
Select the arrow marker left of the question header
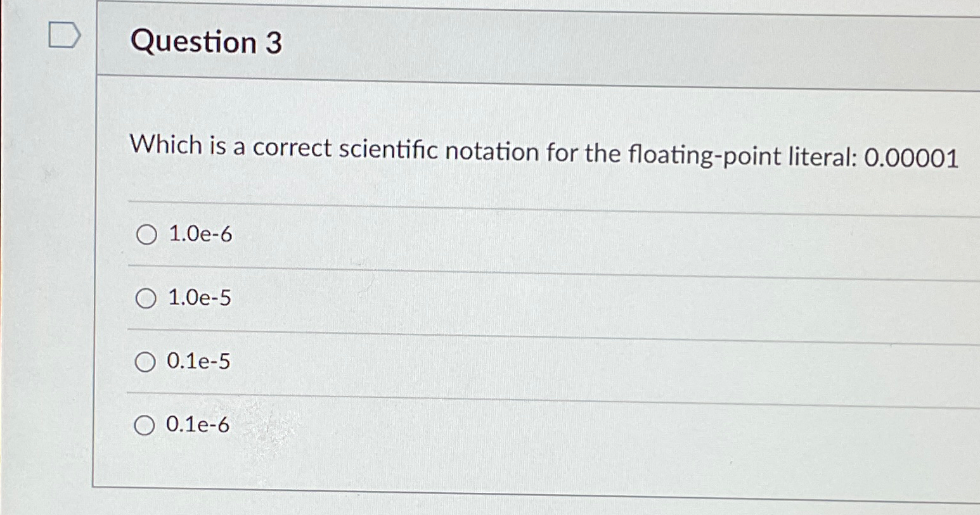tap(65, 35)
